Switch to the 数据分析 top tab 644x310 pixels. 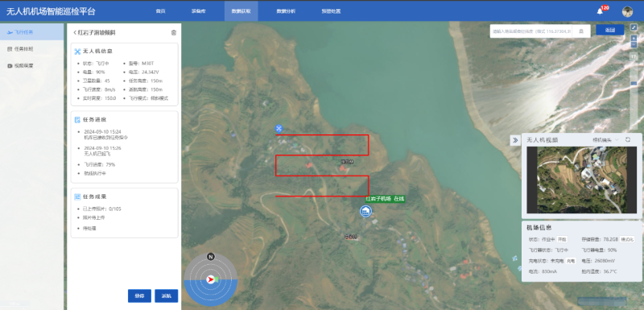click(286, 11)
